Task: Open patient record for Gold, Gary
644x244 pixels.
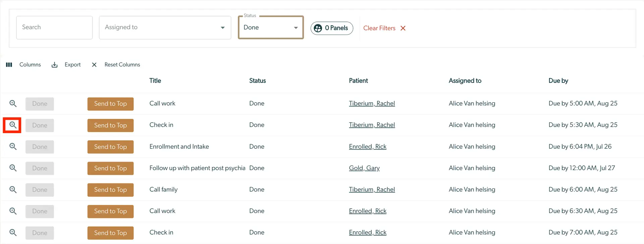Action: pos(364,168)
